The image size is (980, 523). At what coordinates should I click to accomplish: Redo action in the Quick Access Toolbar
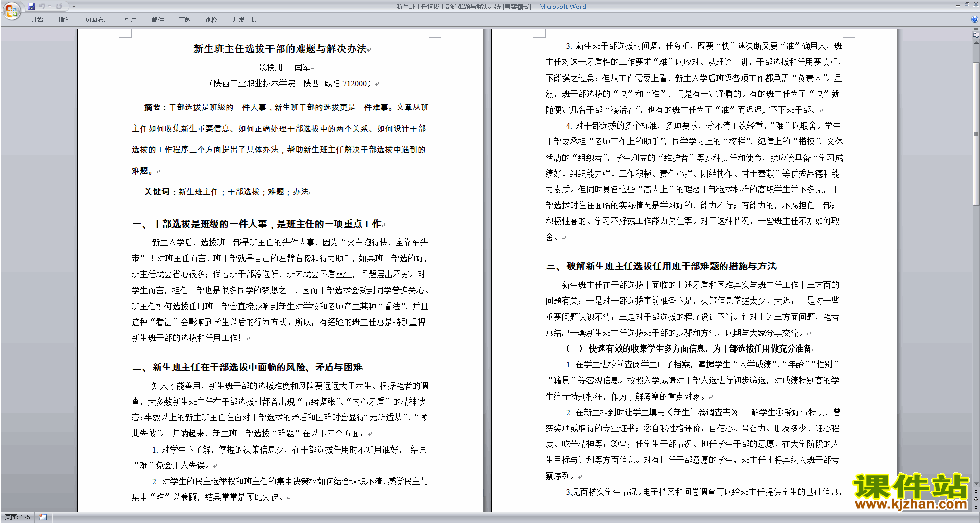click(x=59, y=6)
